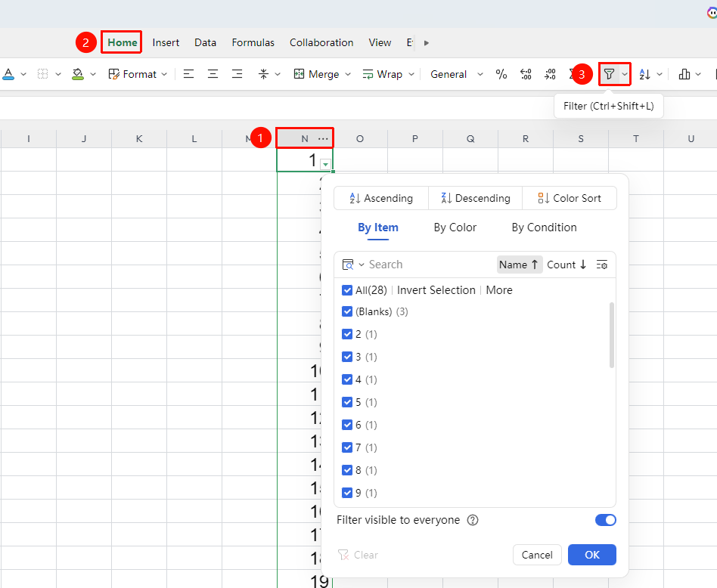Click the fill color bucket icon
Screen dimensions: 717x588
tap(78, 74)
